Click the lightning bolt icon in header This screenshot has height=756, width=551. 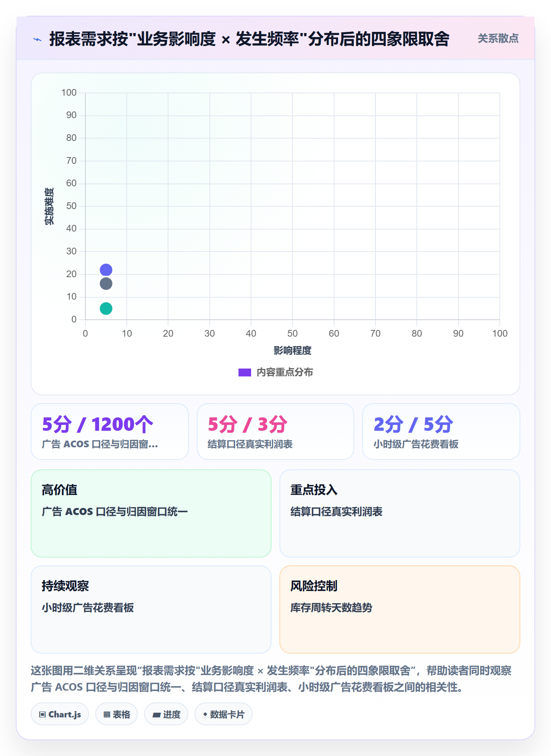point(37,39)
